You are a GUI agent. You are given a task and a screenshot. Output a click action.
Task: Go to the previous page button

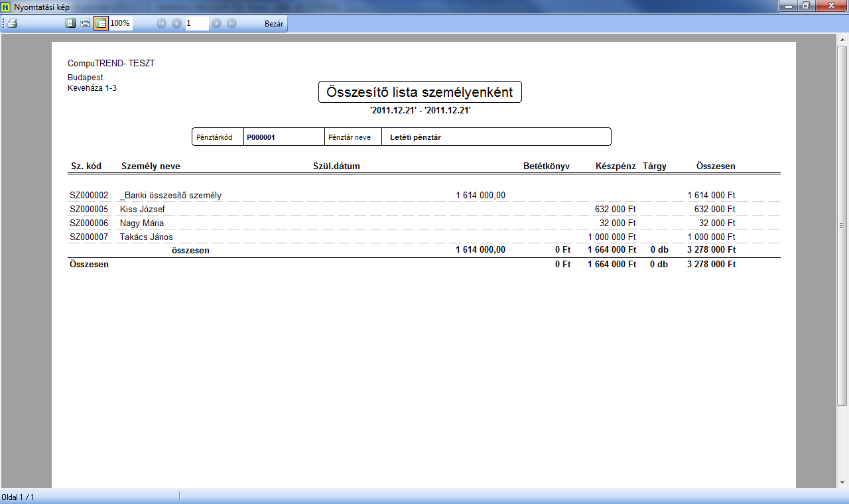click(176, 23)
